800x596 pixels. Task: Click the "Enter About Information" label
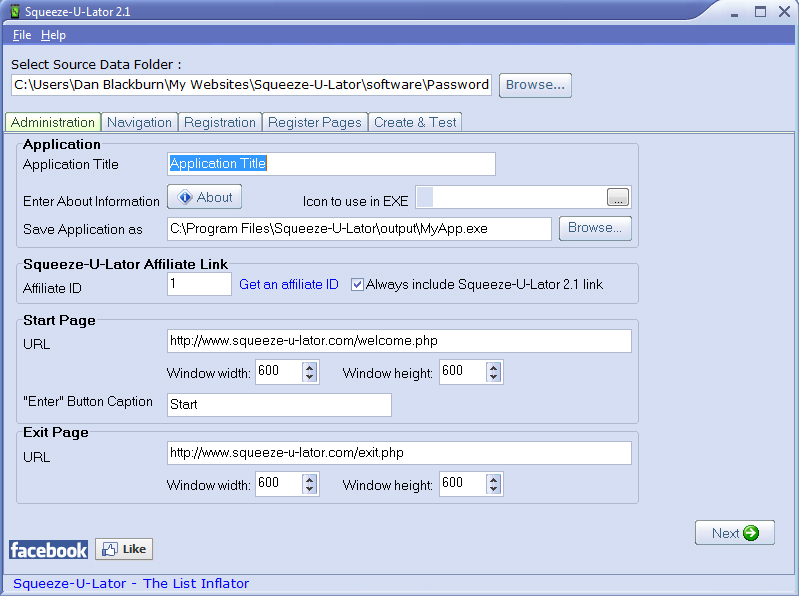pos(91,201)
